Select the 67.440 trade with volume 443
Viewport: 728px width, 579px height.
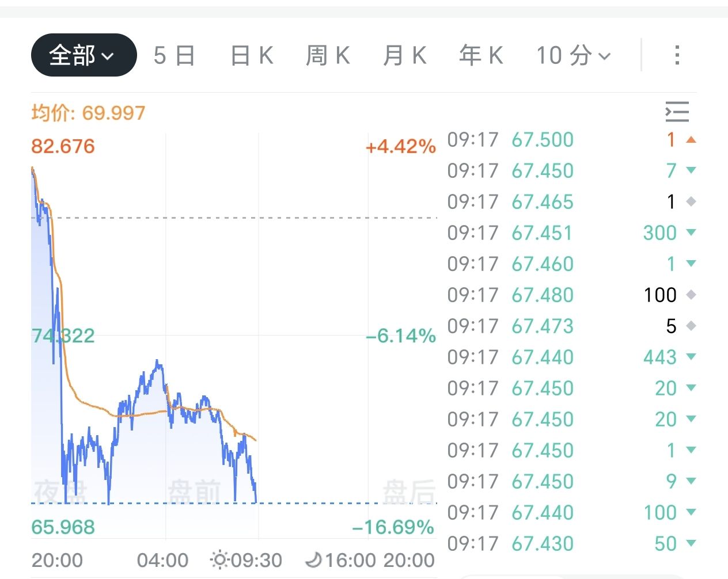tap(570, 357)
